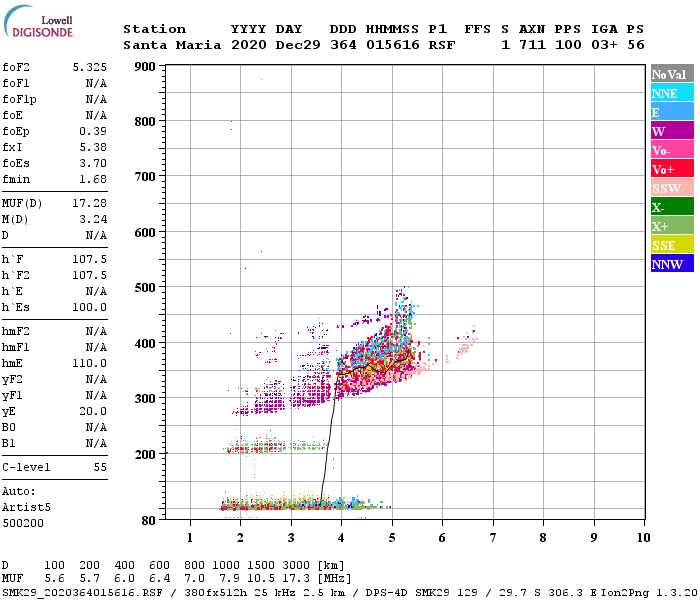Select the SSE yellow legend swatch
The image size is (700, 600).
[x=672, y=245]
